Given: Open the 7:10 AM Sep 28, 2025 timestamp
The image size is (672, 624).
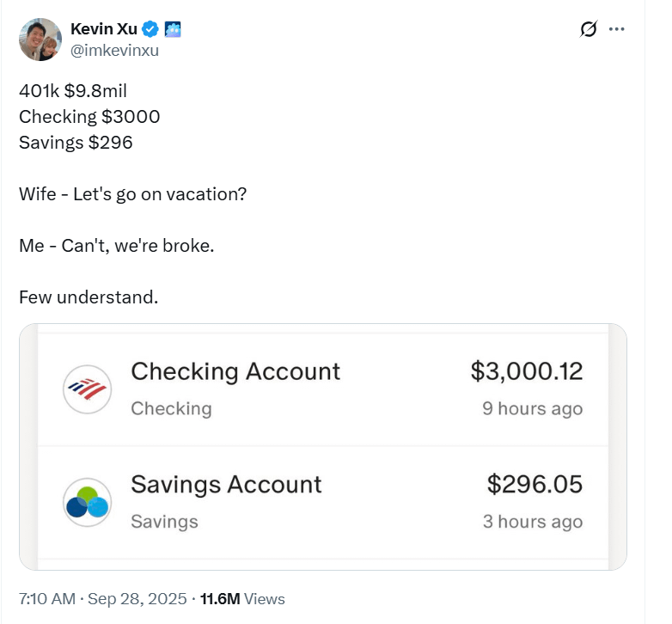Looking at the screenshot, I should click(103, 599).
